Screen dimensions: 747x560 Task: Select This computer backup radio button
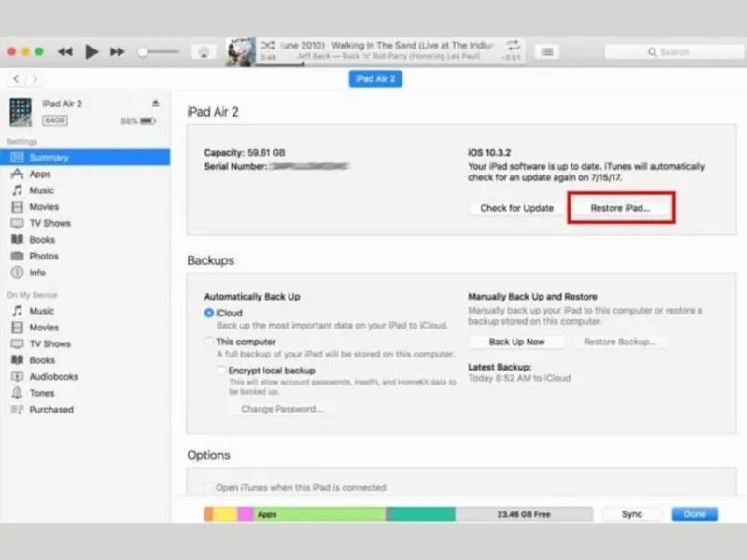[208, 342]
